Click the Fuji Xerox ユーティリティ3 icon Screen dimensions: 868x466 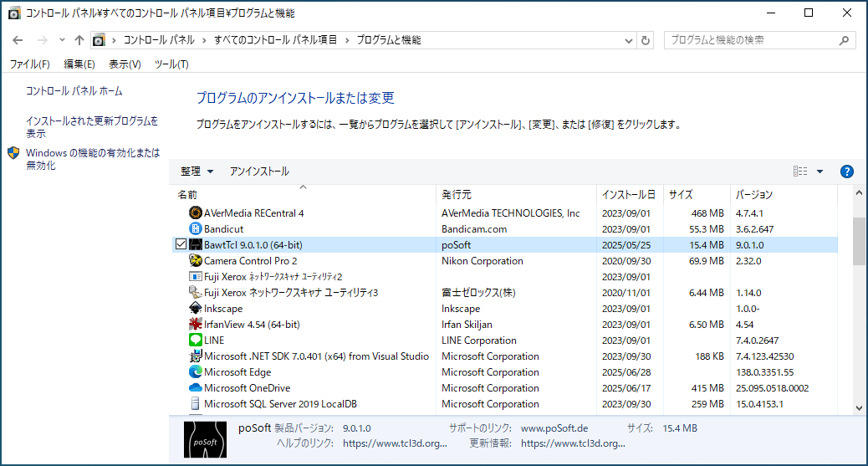point(195,293)
